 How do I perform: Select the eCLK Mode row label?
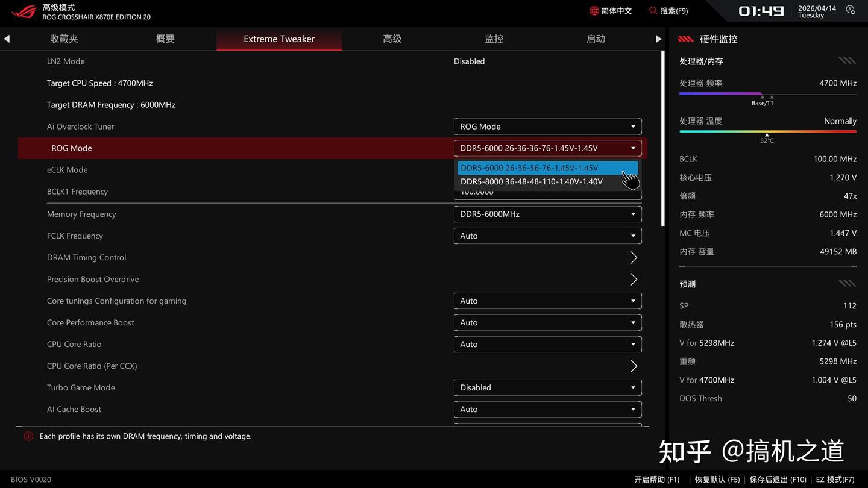pyautogui.click(x=68, y=170)
